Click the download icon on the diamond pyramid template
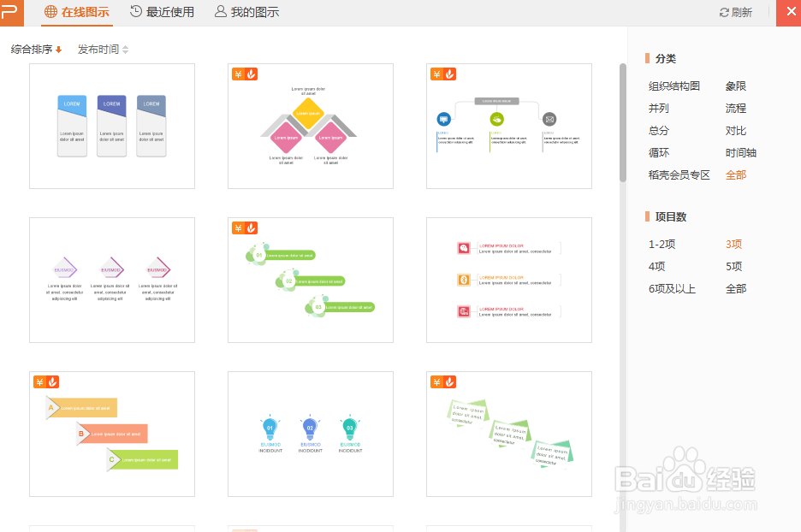The width and height of the screenshot is (801, 532). tap(251, 74)
